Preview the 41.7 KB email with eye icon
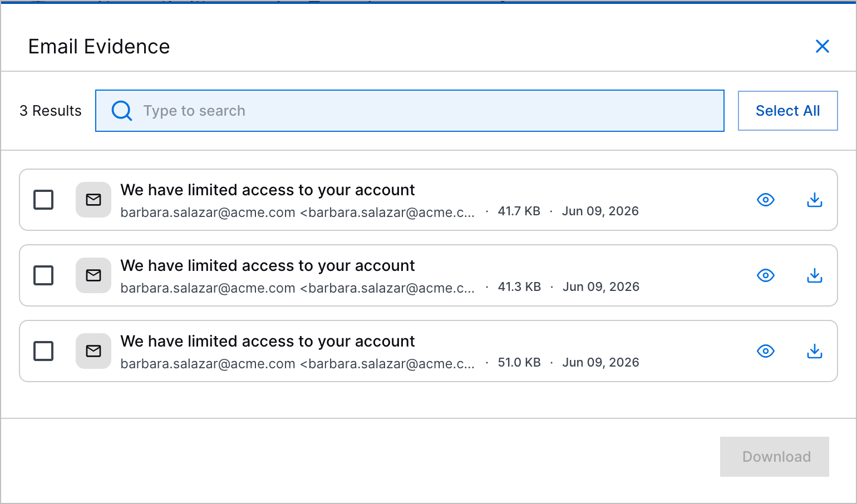The width and height of the screenshot is (857, 504). point(766,200)
